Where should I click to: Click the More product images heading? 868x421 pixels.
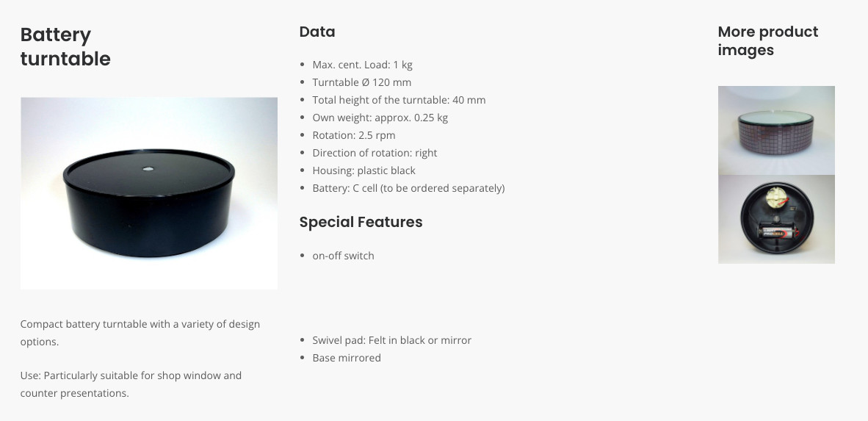[768, 40]
